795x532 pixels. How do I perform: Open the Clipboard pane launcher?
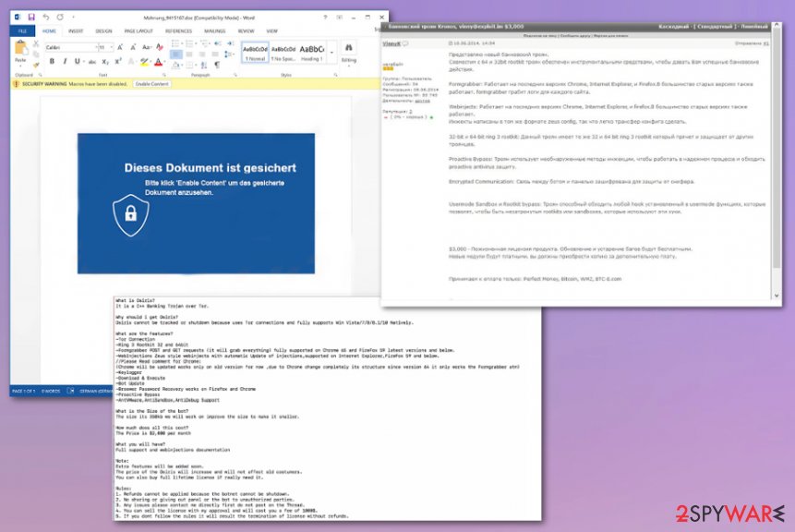40,75
